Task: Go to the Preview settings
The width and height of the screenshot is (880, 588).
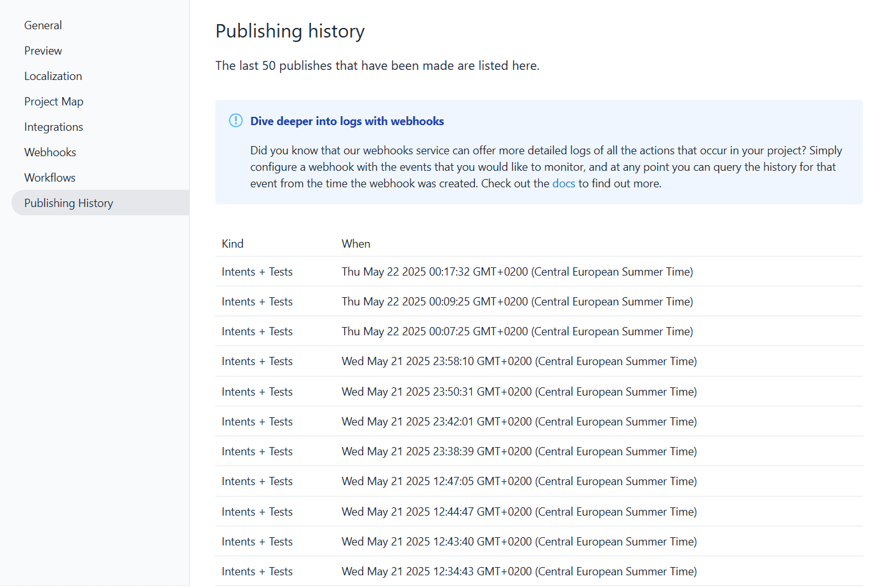Action: pos(43,51)
